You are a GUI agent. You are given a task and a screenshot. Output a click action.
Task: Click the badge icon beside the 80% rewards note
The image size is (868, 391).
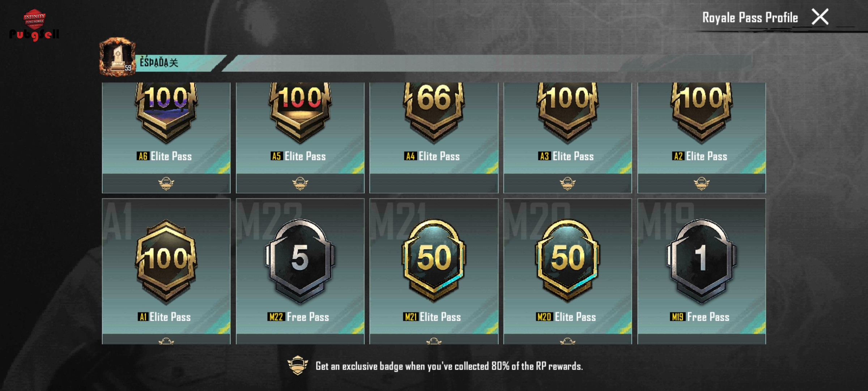tap(298, 365)
